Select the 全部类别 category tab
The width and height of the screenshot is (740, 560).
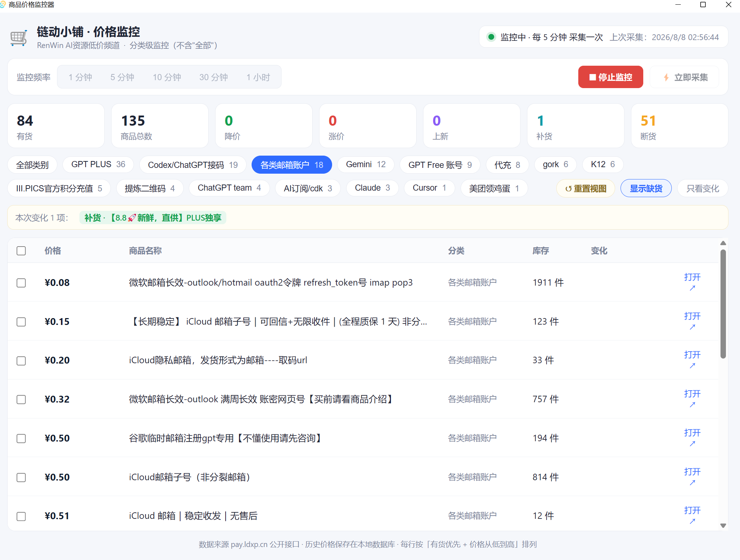(32, 165)
